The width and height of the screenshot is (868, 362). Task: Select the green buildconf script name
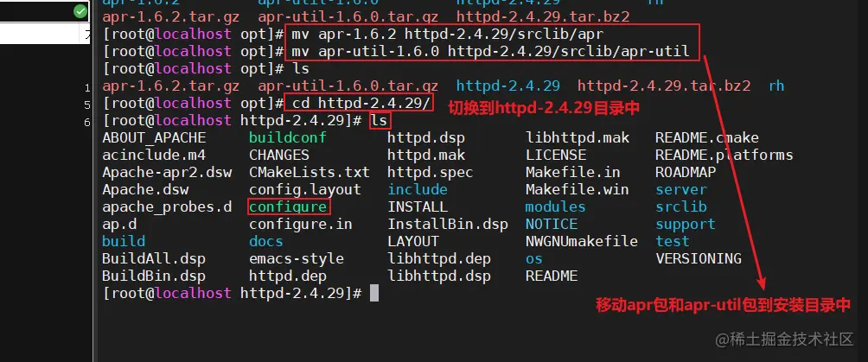288,138
